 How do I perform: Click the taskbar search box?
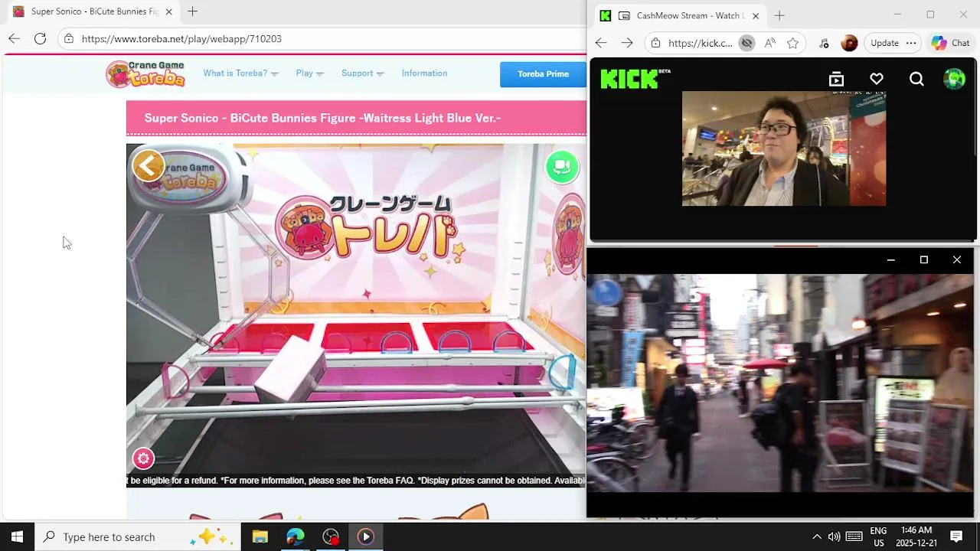coord(138,536)
